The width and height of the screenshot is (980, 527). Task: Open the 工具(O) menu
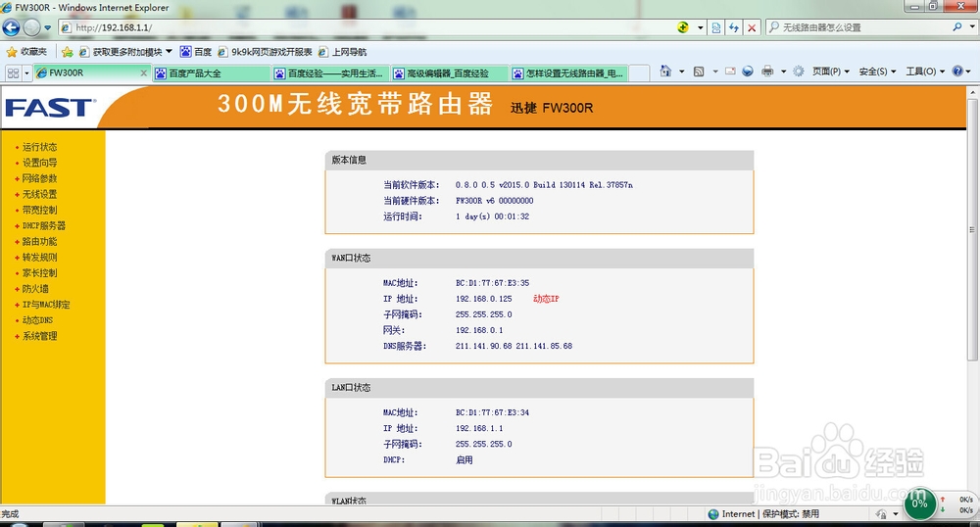925,72
